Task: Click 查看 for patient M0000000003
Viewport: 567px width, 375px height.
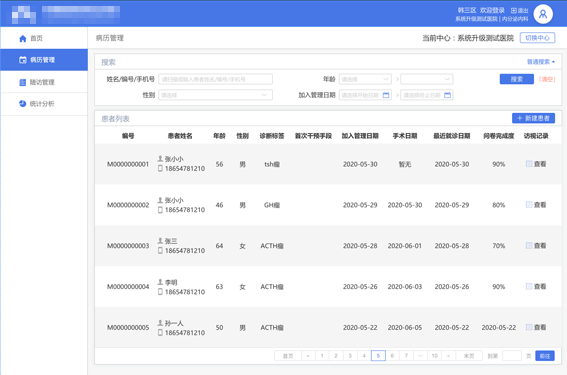Action: tap(540, 246)
